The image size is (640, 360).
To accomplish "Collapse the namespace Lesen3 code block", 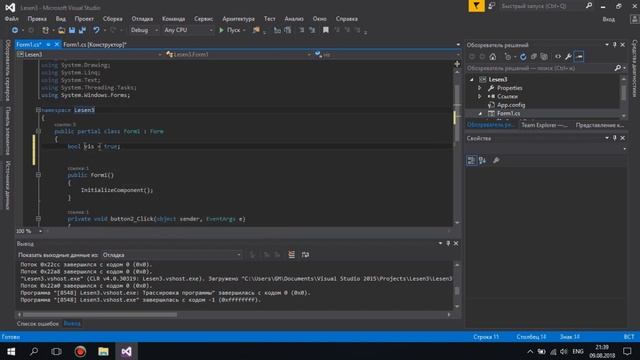I will 38,110.
